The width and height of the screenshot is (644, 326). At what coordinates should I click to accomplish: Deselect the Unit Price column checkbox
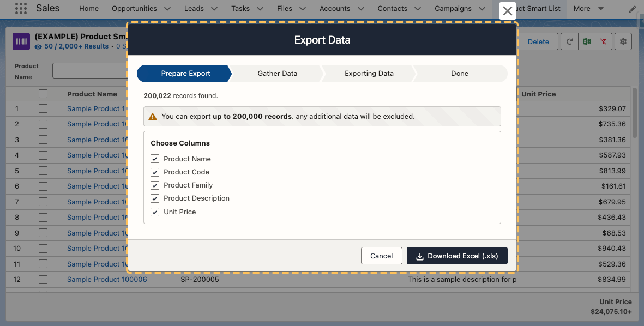click(x=155, y=212)
